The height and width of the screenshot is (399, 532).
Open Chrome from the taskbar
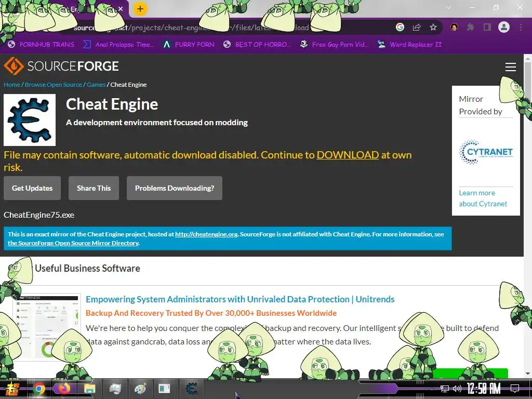[39, 389]
